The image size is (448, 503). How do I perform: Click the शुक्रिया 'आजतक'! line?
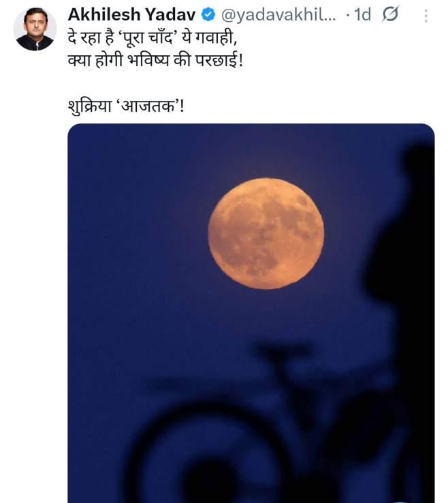[x=126, y=106]
